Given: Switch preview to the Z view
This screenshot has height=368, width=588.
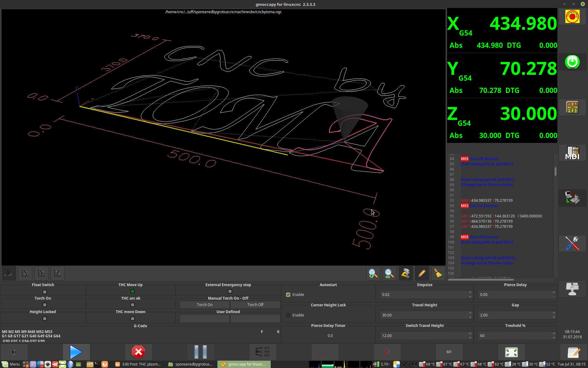Looking at the screenshot, I should pos(58,273).
